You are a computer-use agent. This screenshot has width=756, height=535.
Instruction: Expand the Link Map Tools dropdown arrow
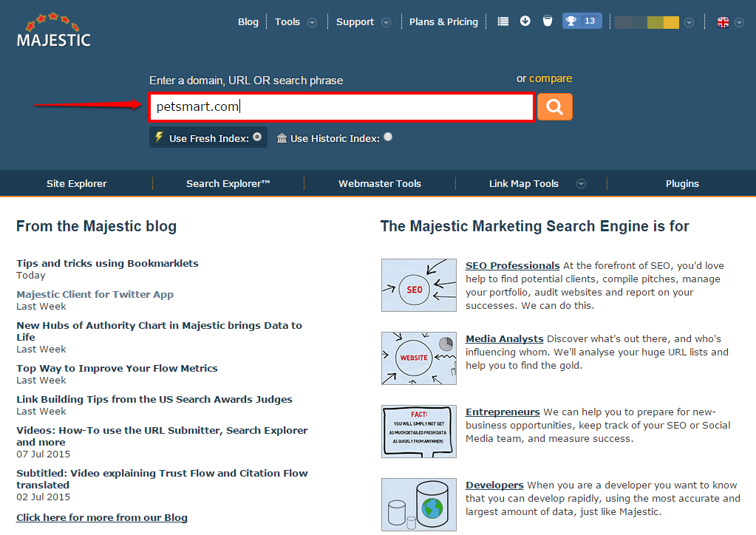pyautogui.click(x=582, y=184)
